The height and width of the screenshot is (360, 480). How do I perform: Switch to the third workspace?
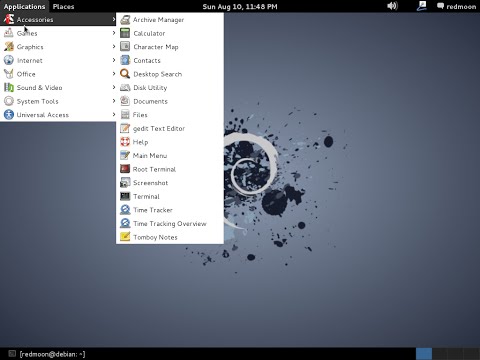click(455, 354)
